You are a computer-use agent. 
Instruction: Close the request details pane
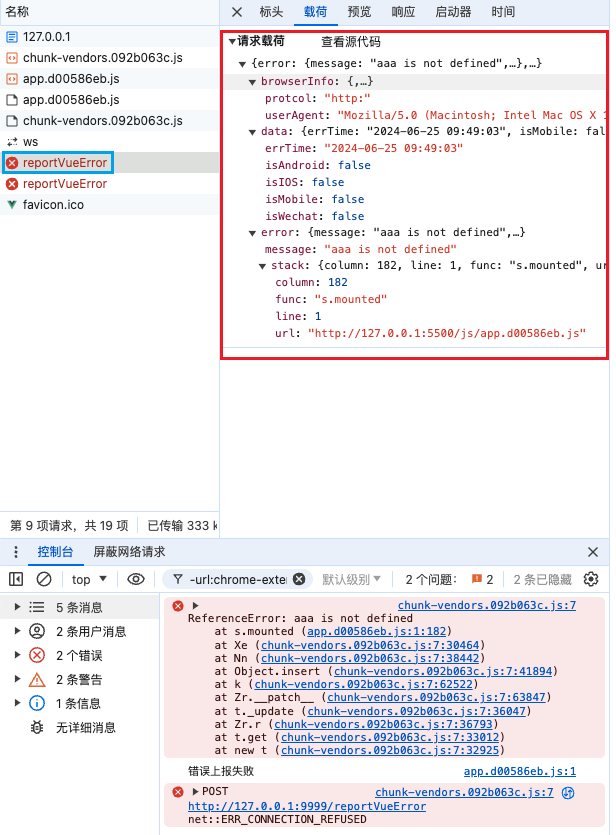point(237,12)
